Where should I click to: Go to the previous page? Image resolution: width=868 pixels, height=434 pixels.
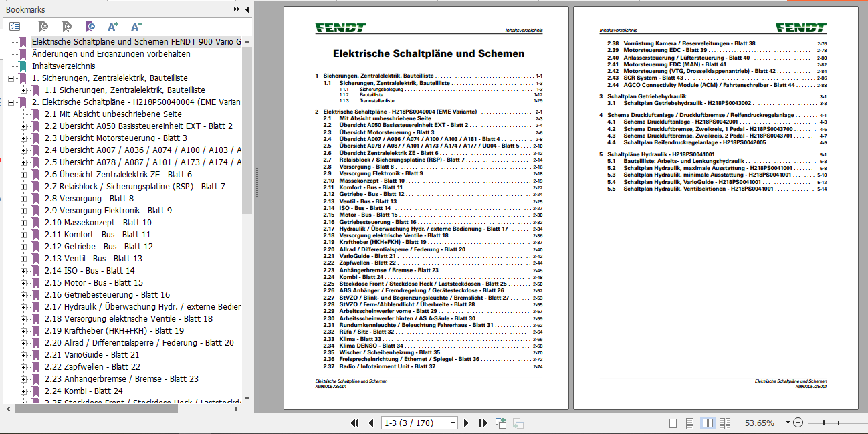[370, 423]
